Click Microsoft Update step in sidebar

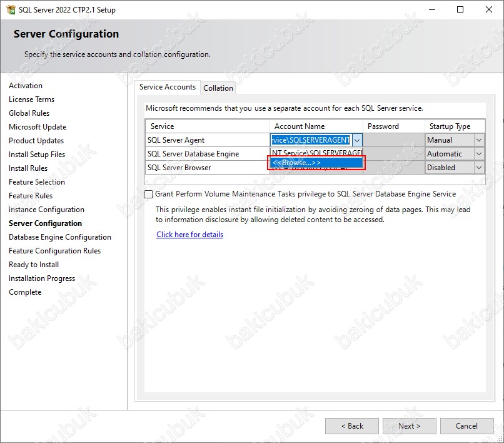click(x=38, y=127)
